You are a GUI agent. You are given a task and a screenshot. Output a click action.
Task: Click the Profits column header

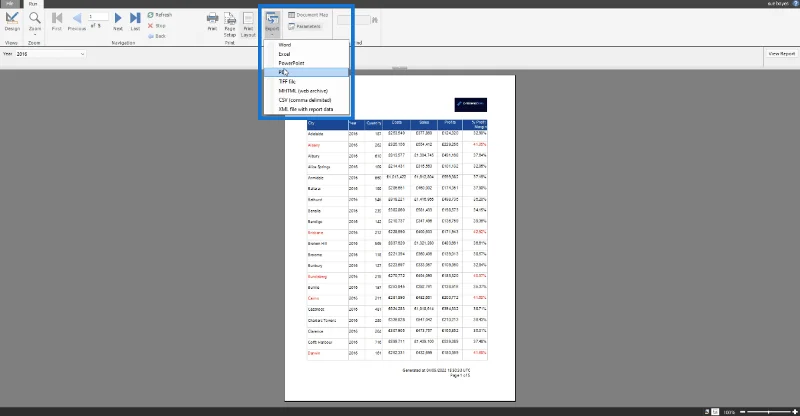450,124
